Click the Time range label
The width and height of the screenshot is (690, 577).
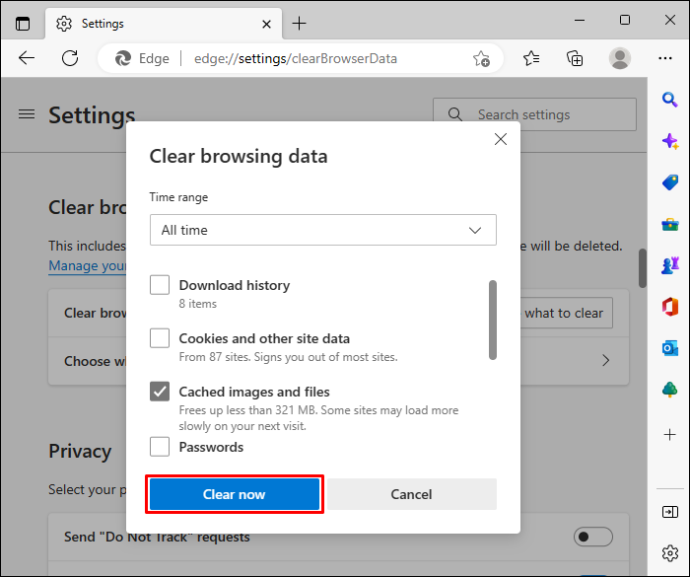[178, 197]
